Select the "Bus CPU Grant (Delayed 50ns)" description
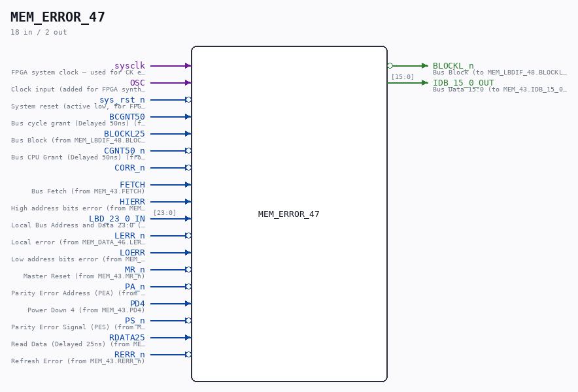578x392 pixels. pos(78,157)
